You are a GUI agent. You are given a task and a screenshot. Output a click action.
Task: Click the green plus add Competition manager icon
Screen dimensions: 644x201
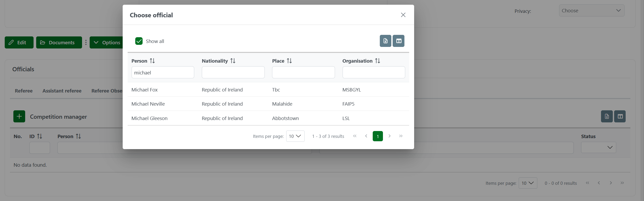19,116
